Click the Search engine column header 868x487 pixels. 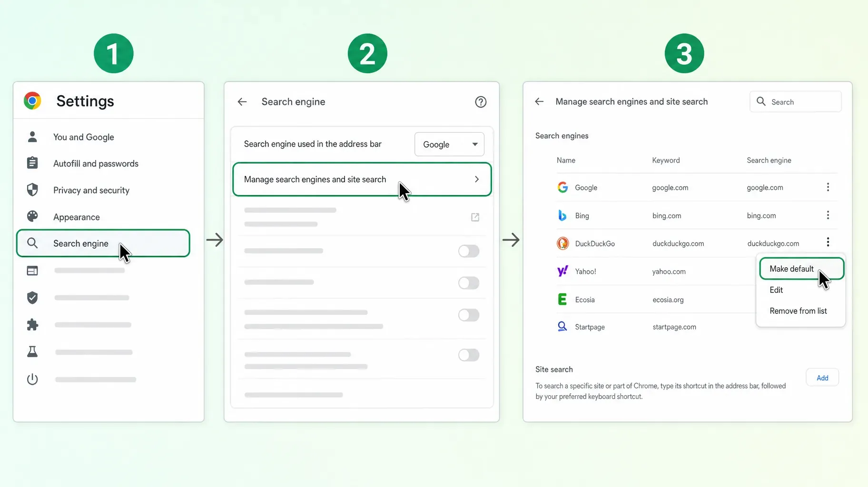(x=769, y=160)
